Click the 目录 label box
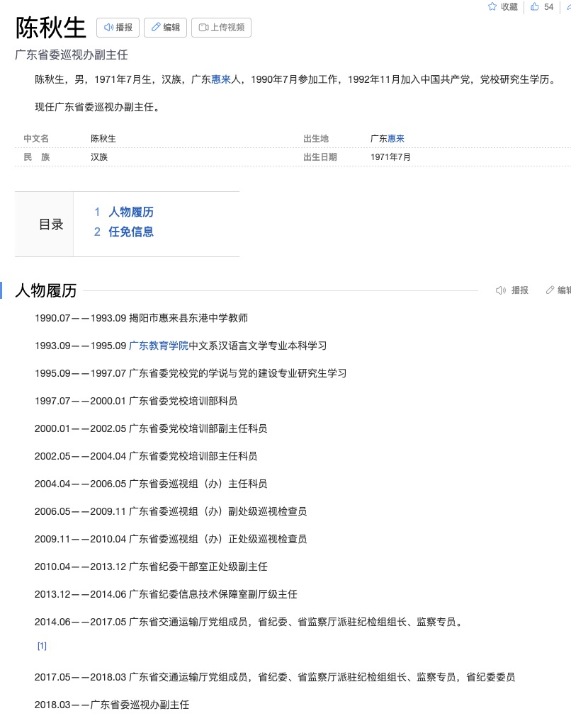 coord(50,224)
